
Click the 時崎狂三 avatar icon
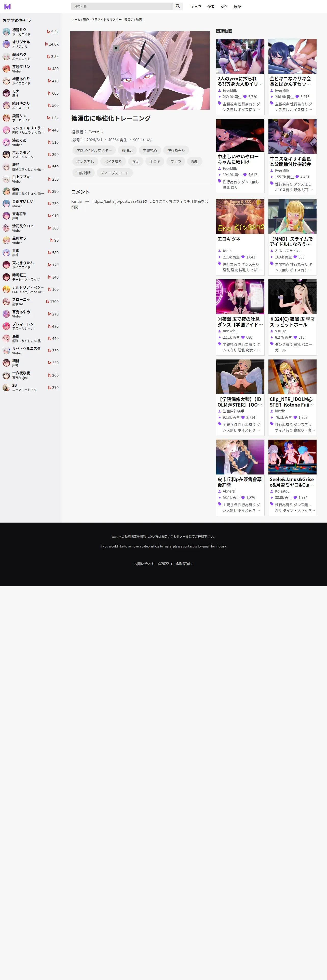pos(6,277)
